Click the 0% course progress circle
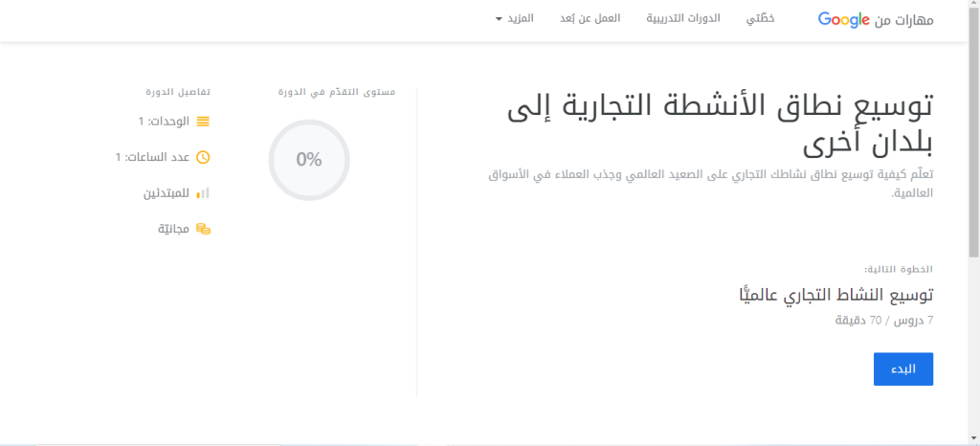Viewport: 980px width, 446px height. click(309, 160)
